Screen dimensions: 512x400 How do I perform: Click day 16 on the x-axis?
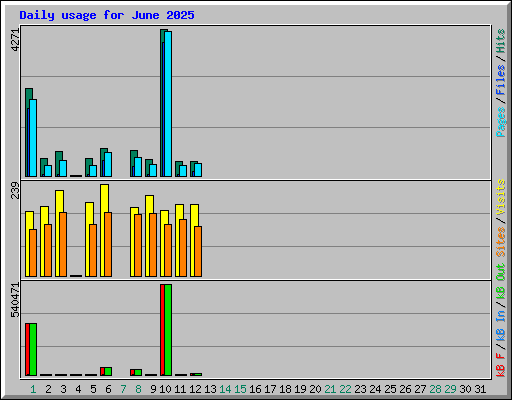click(255, 389)
